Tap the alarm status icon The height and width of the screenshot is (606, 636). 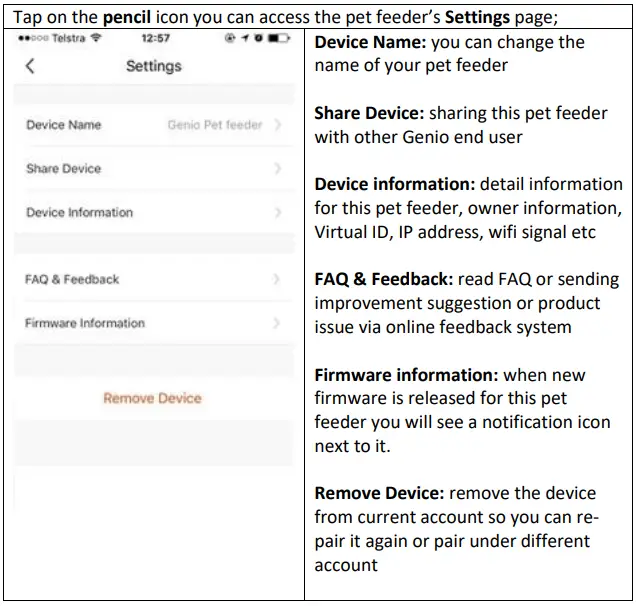[258, 39]
